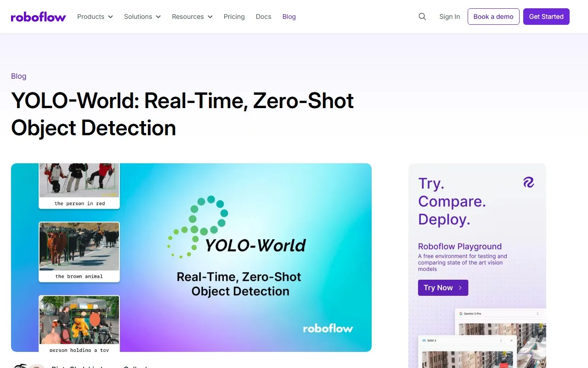Click Try Now in the Roboflow Playground card
The height and width of the screenshot is (368, 588).
[x=443, y=287]
